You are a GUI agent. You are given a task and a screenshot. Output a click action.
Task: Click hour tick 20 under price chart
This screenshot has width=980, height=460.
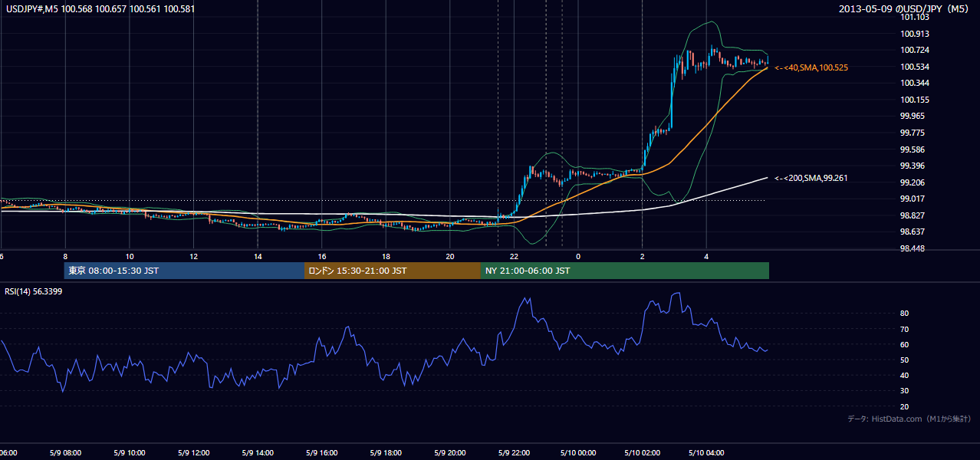click(450, 256)
